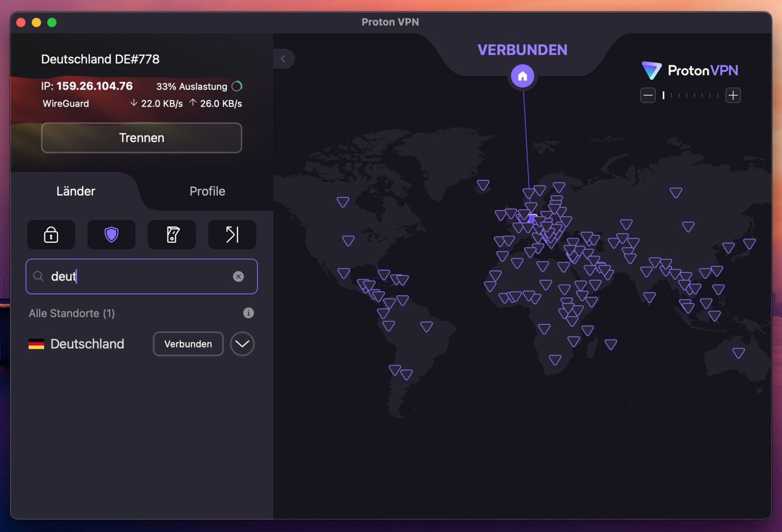The height and width of the screenshot is (532, 782).
Task: Switch to the Profile tab
Action: point(207,191)
